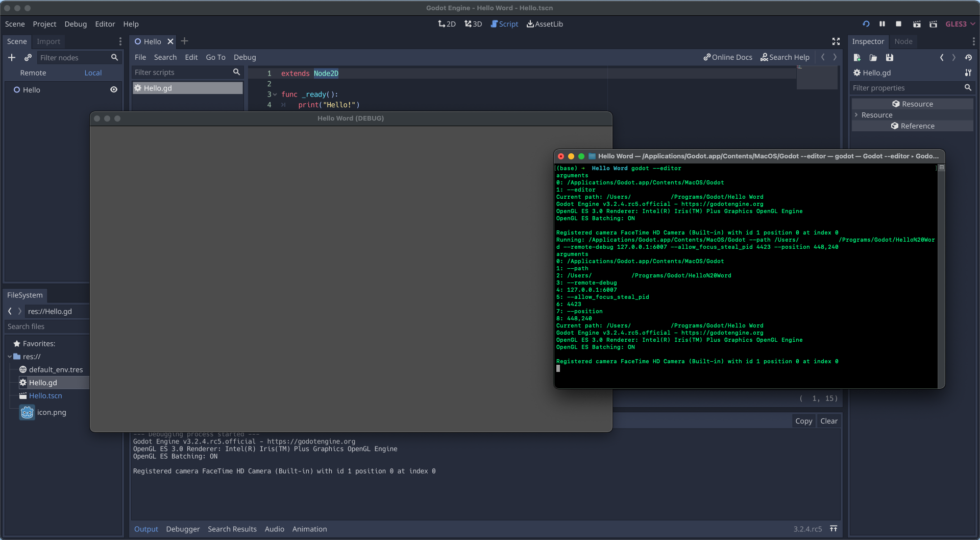The height and width of the screenshot is (540, 980).
Task: Close the Hello scene tab
Action: [170, 41]
